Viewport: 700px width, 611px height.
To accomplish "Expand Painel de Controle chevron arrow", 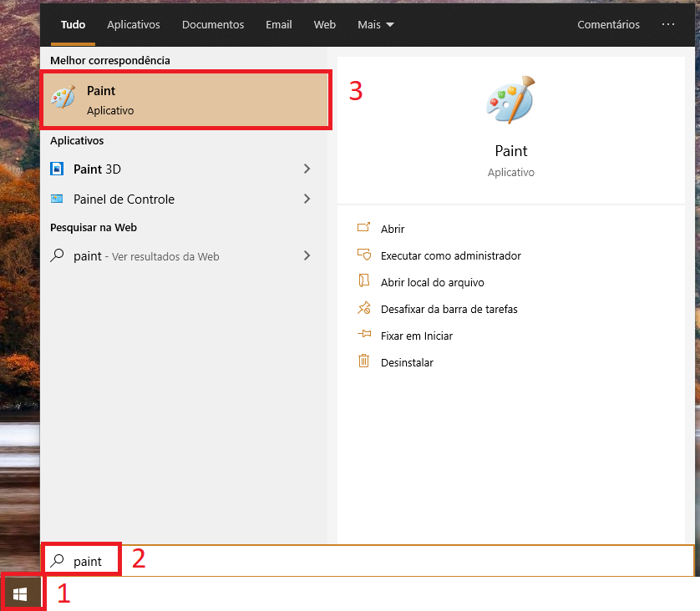I will tap(307, 199).
